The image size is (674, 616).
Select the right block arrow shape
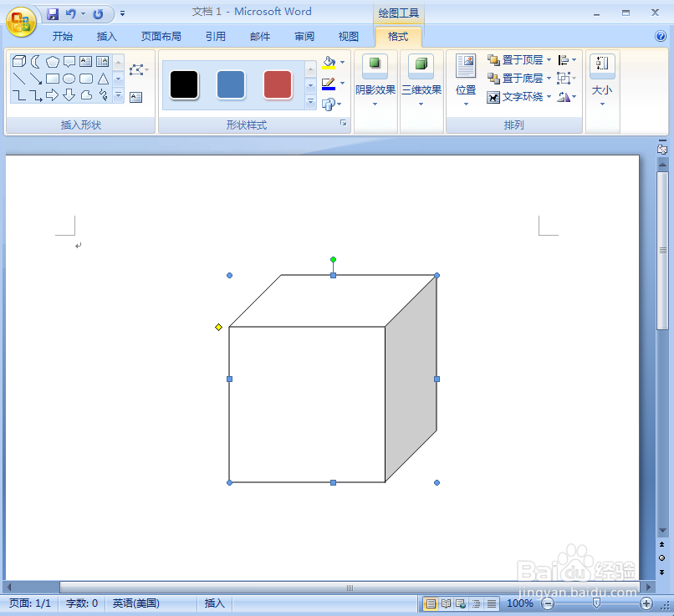53,95
